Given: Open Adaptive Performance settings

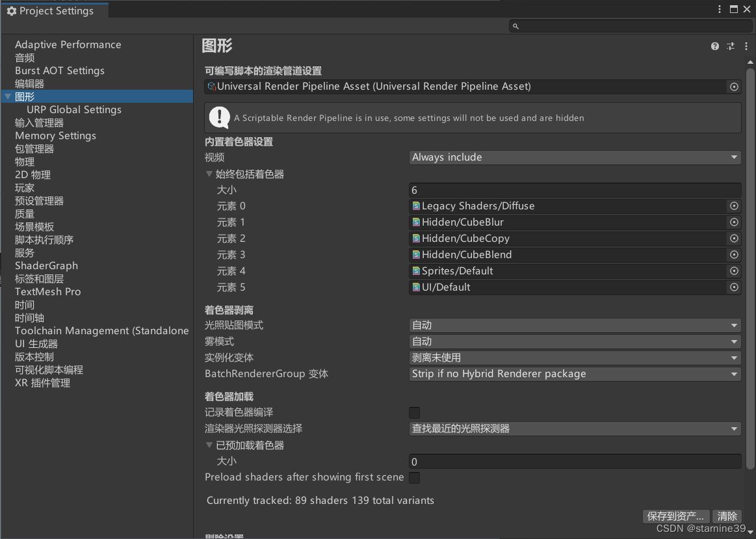Looking at the screenshot, I should (68, 45).
